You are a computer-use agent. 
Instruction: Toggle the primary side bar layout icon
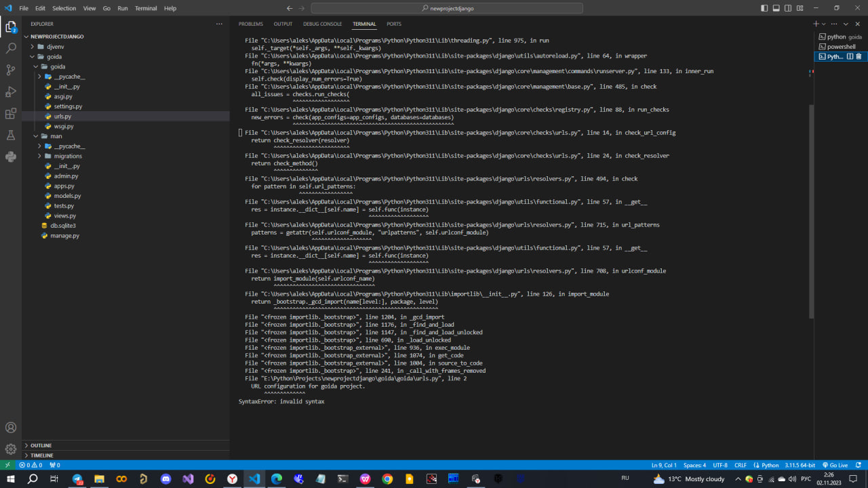[x=764, y=8]
